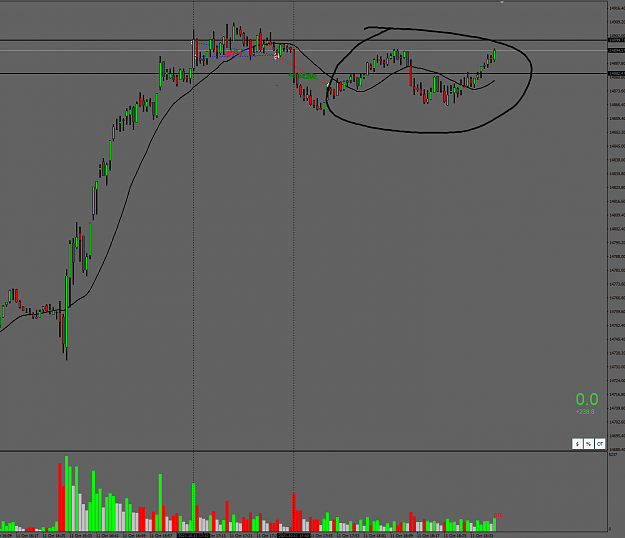The width and height of the screenshot is (625, 538).
Task: Click the $ profit display button
Action: 577,444
